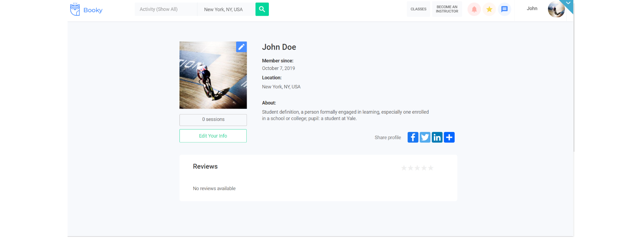Click the John username in header
The height and width of the screenshot is (240, 644).
pyautogui.click(x=532, y=8)
